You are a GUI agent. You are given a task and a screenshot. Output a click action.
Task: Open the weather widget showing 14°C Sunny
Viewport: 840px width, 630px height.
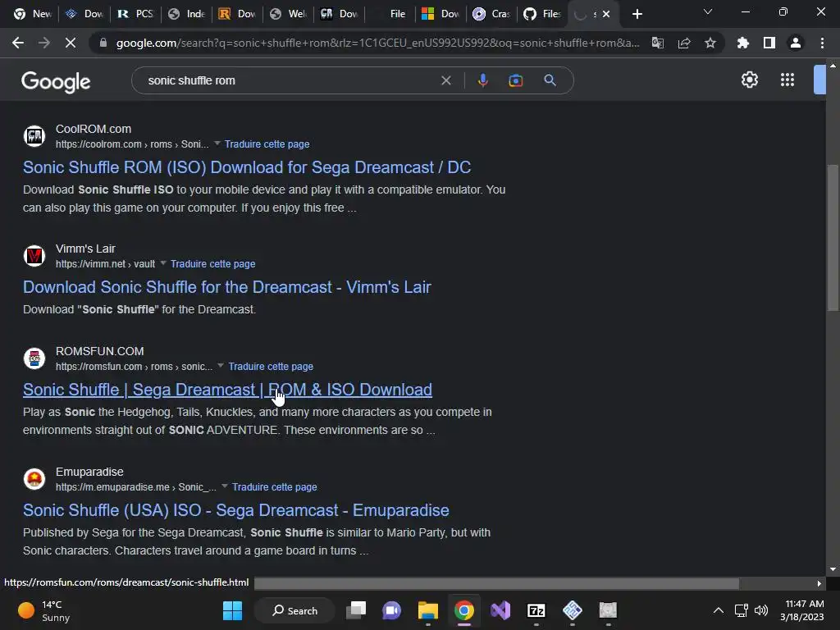point(43,610)
